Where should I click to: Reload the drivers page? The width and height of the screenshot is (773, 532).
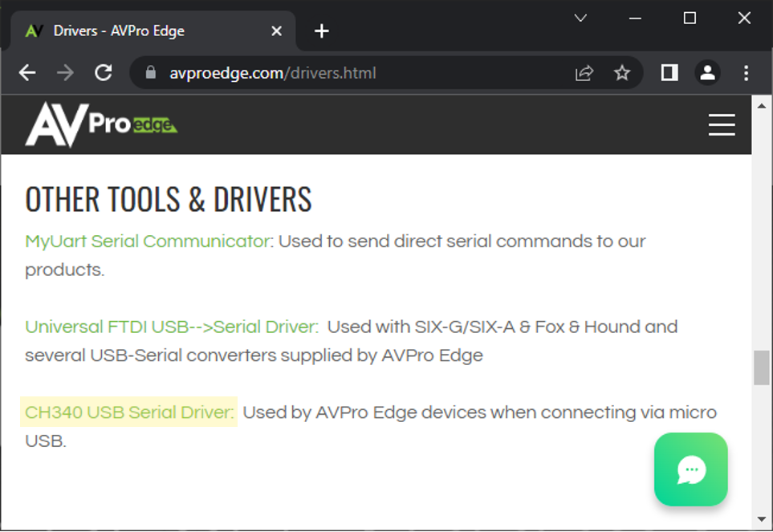point(104,73)
